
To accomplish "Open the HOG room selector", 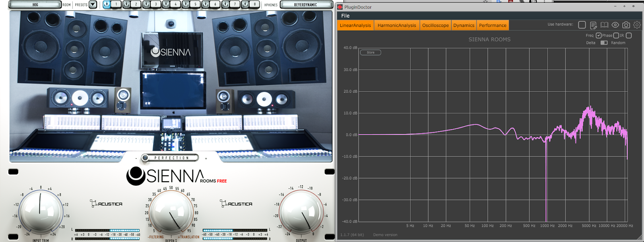I will tap(35, 5).
